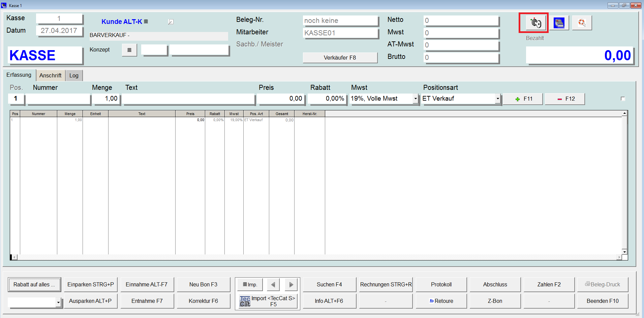The width and height of the screenshot is (644, 318).
Task: Click the cash register icon button
Action: point(559,23)
